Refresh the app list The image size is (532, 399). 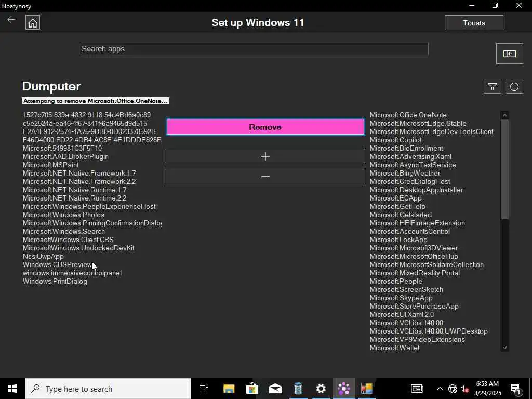point(514,87)
